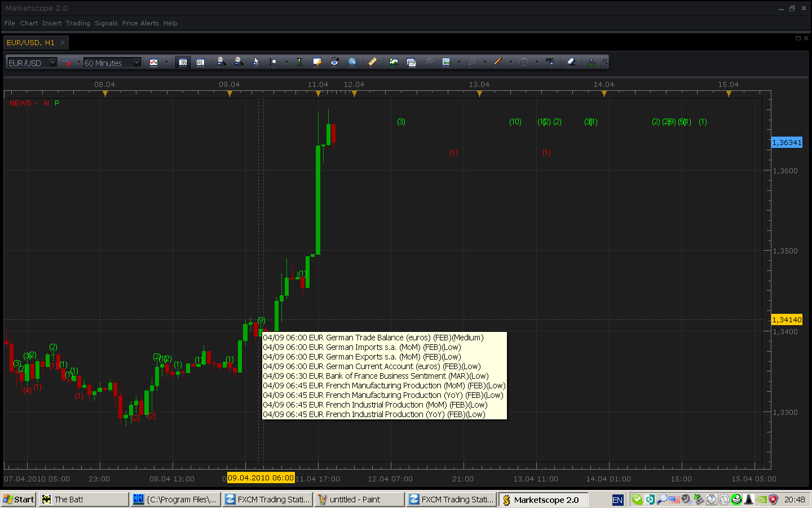Switch to The Bat! taskbar window
812x508 pixels.
tap(83, 500)
